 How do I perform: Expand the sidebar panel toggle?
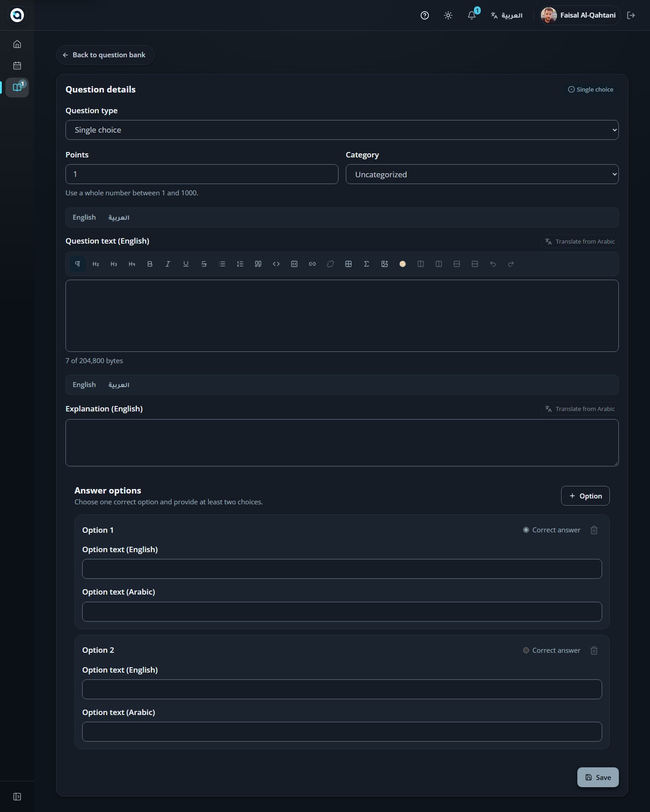pos(17,797)
